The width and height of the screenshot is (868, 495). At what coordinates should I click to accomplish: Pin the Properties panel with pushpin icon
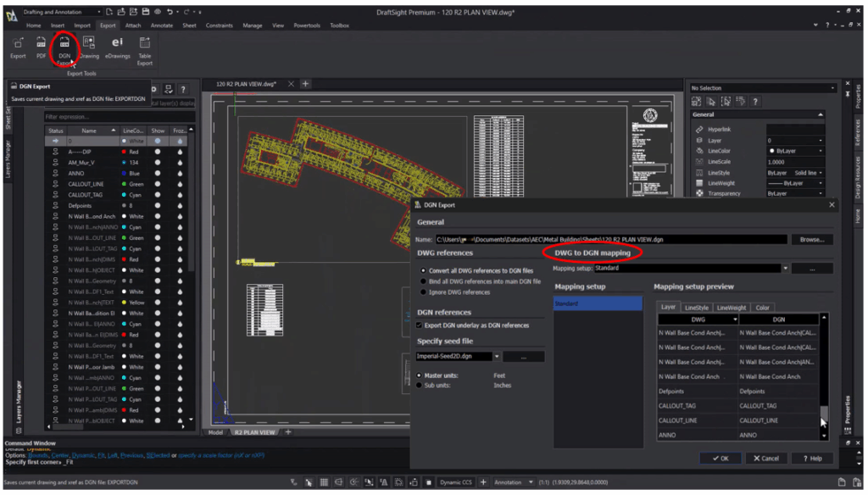tap(847, 94)
